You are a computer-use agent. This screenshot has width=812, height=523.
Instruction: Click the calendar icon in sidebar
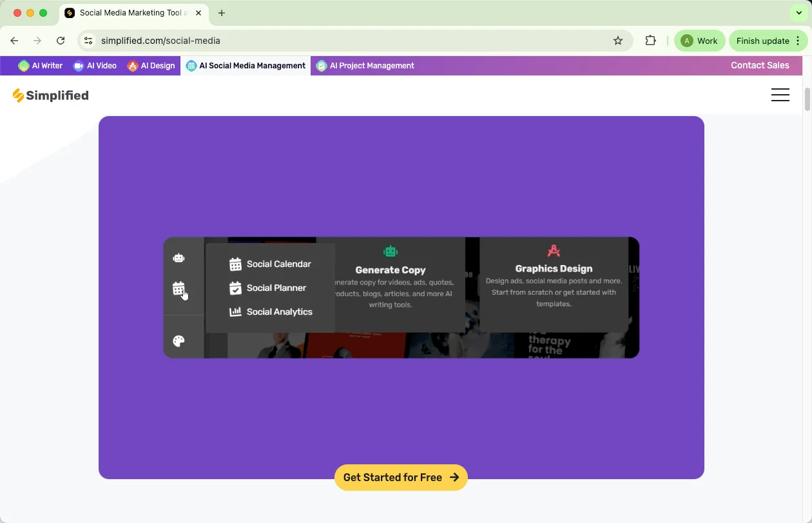179,288
